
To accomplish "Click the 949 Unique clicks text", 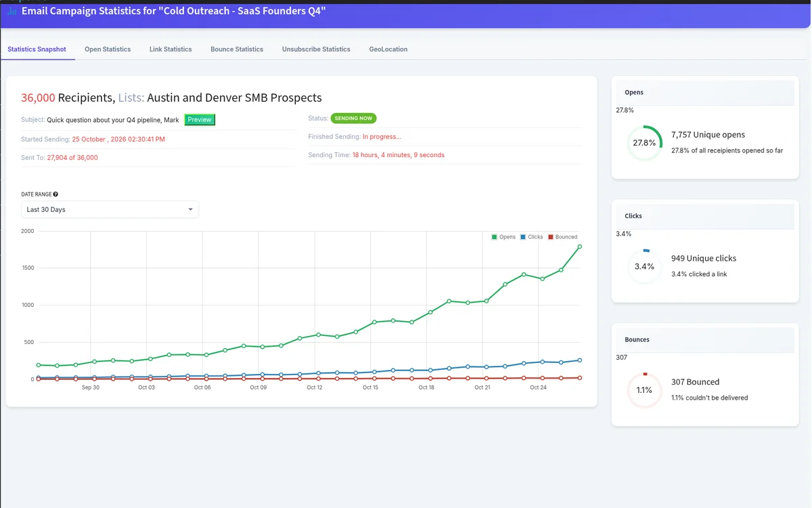I will (x=704, y=258).
